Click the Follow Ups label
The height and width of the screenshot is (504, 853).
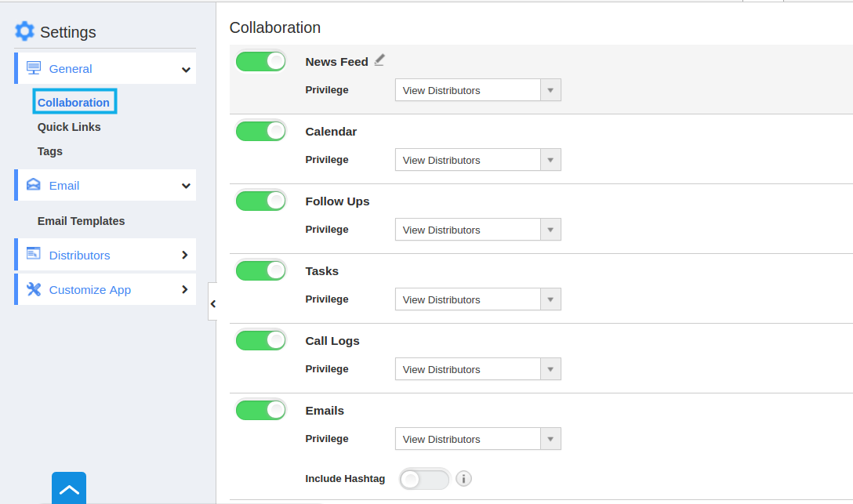pos(337,201)
